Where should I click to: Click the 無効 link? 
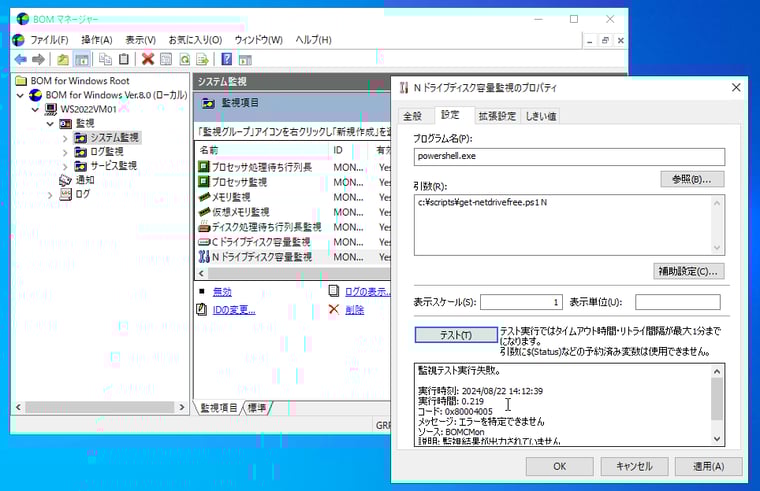222,291
